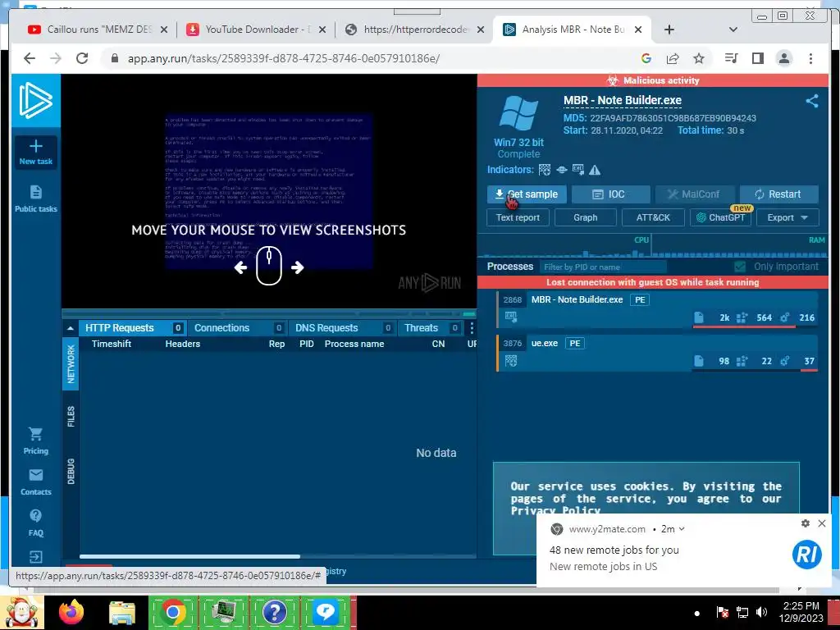Click the CPU usage graph
Viewport: 840px width, 630px height.
click(x=565, y=248)
